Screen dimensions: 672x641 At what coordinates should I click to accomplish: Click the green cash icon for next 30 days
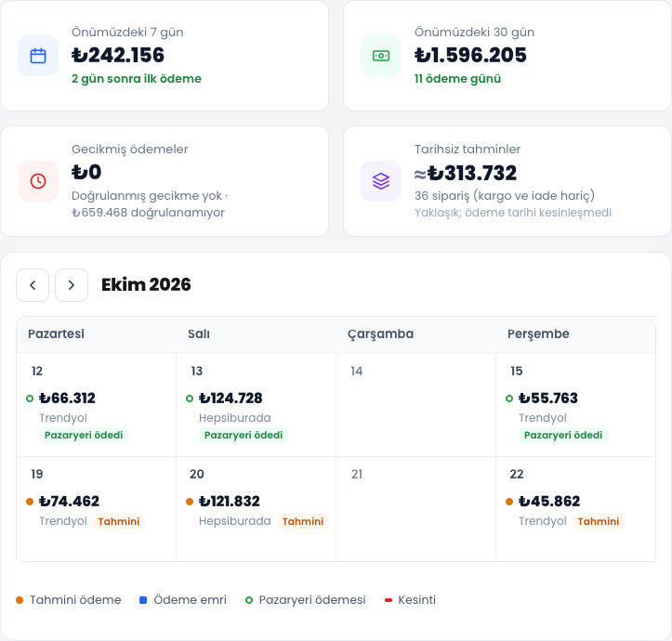(x=381, y=56)
